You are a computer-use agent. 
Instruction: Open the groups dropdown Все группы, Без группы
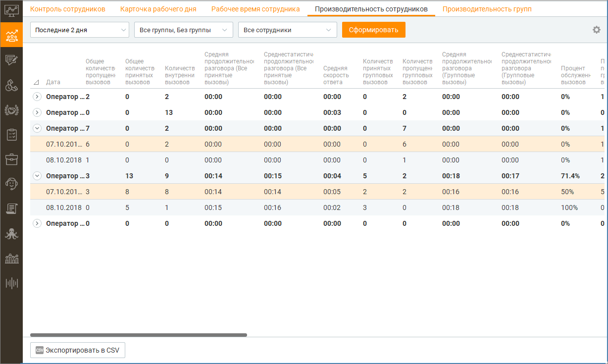[x=184, y=30]
